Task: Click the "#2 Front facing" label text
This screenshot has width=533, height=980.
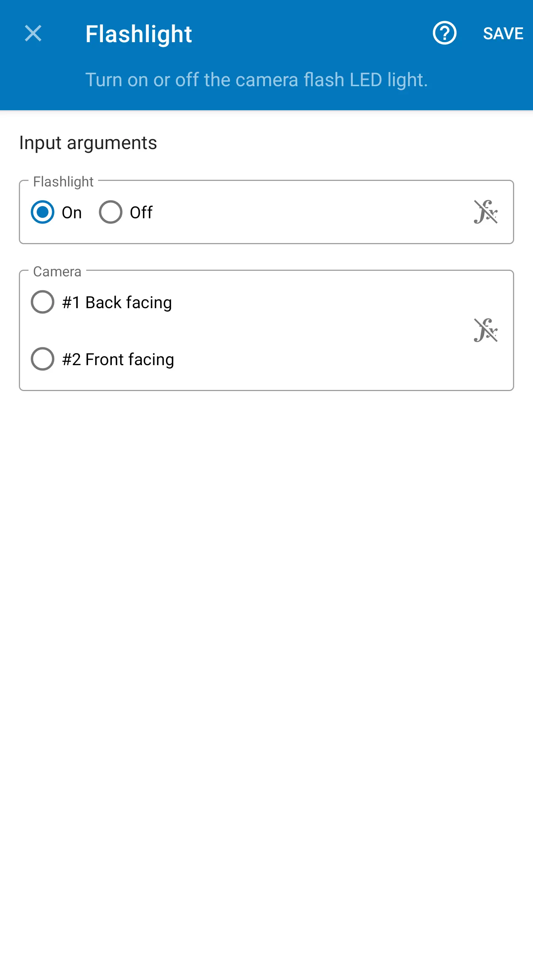Action: click(118, 360)
